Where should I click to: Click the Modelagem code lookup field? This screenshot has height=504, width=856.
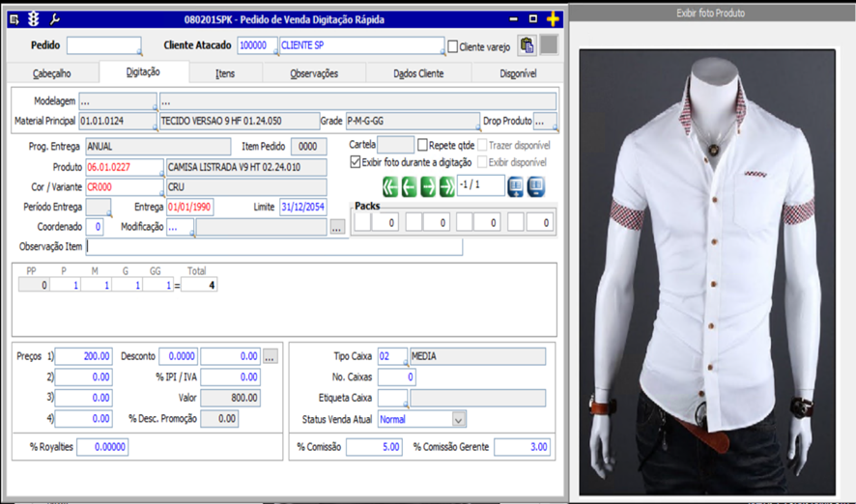pos(118,101)
